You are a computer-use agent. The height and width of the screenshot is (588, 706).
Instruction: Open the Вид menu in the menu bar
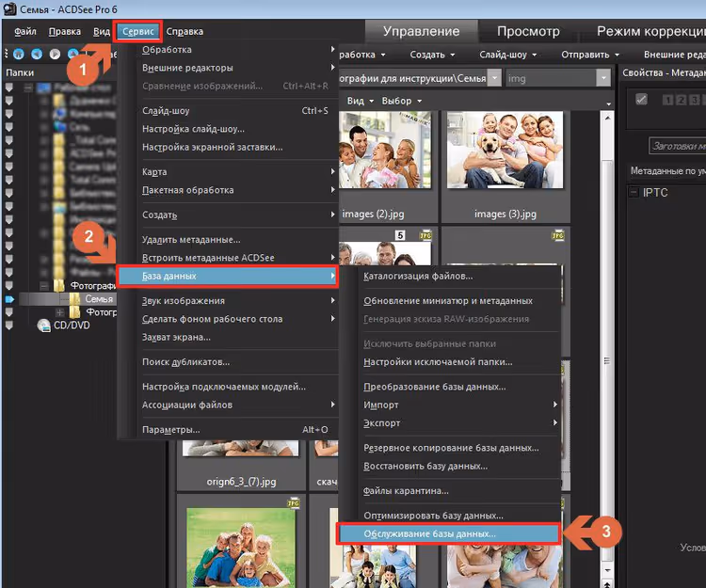coord(102,31)
